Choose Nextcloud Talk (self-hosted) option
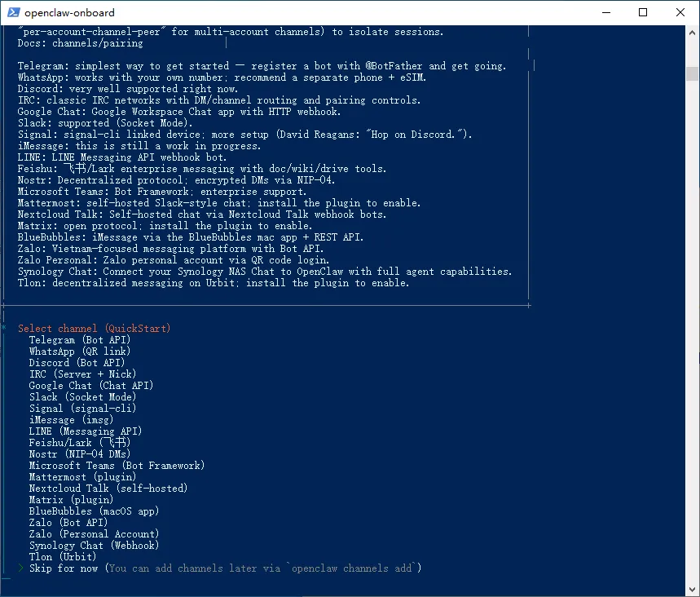This screenshot has width=700, height=597. pos(108,489)
